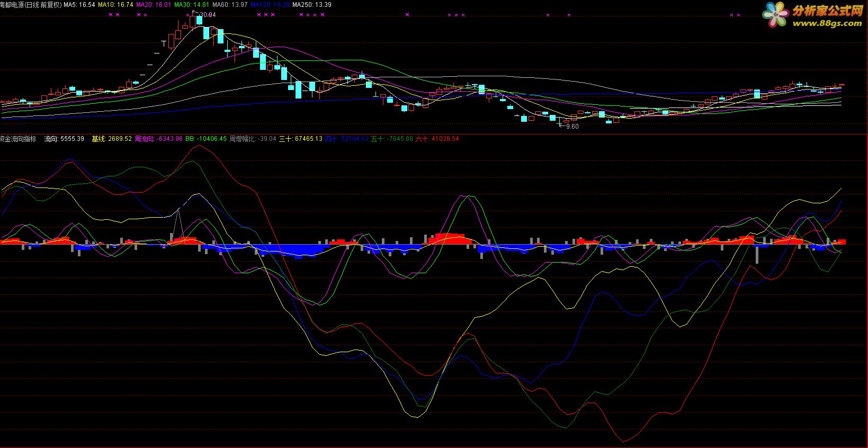The height and width of the screenshot is (448, 868).
Task: Click the 南都电源(日线.前复权) chart title
Action: coord(31,4)
